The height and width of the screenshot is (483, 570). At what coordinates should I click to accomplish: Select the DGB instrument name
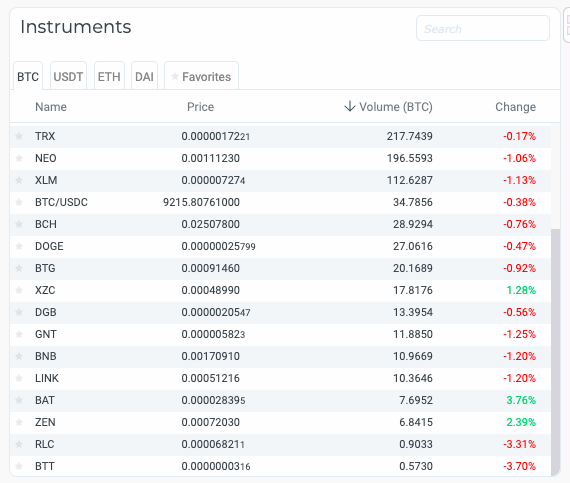tap(46, 312)
